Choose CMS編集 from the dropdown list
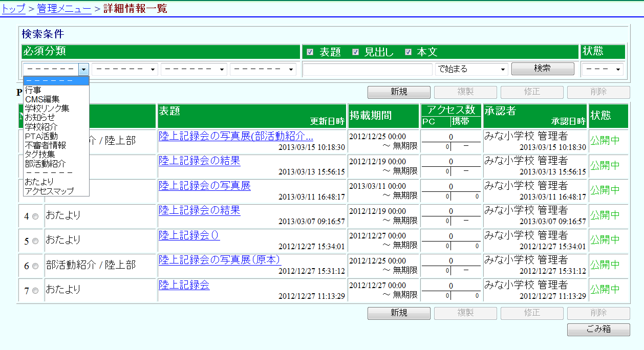644x350 pixels. point(56,99)
